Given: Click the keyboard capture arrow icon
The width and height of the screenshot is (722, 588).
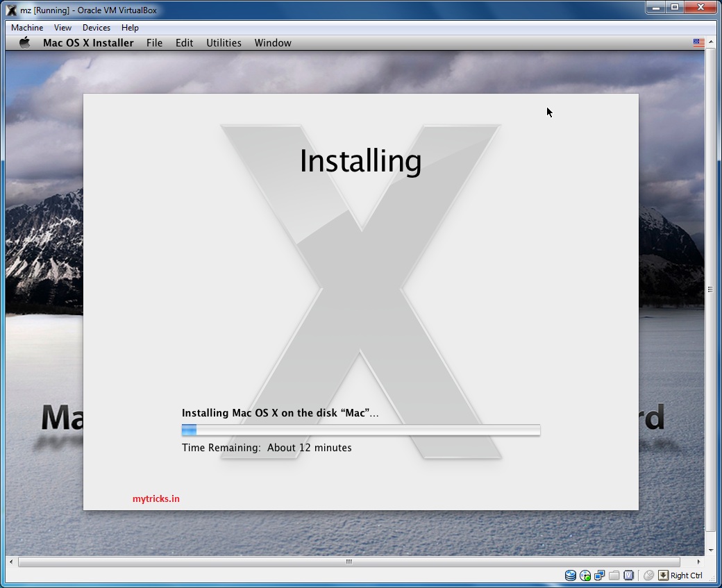Looking at the screenshot, I should pyautogui.click(x=663, y=575).
